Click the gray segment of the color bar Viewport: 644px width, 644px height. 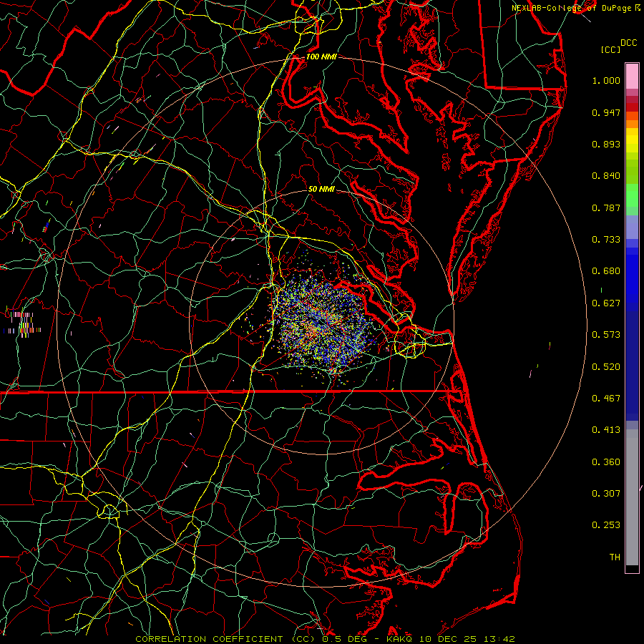click(632, 497)
